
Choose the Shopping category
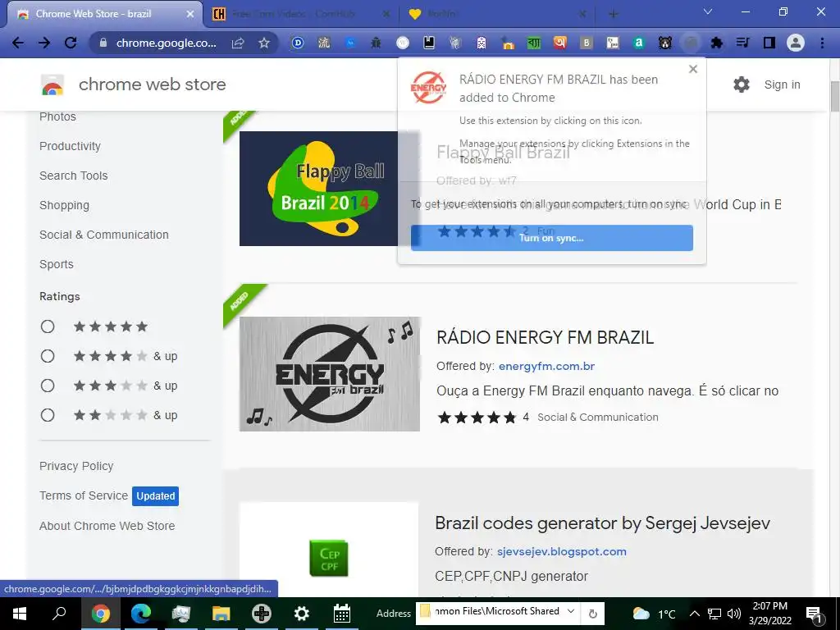[64, 205]
